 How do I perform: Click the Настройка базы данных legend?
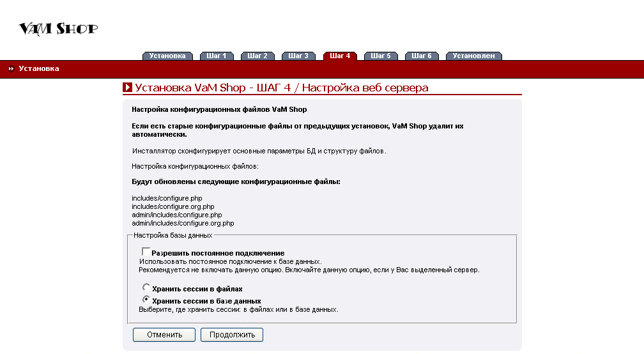tap(173, 235)
